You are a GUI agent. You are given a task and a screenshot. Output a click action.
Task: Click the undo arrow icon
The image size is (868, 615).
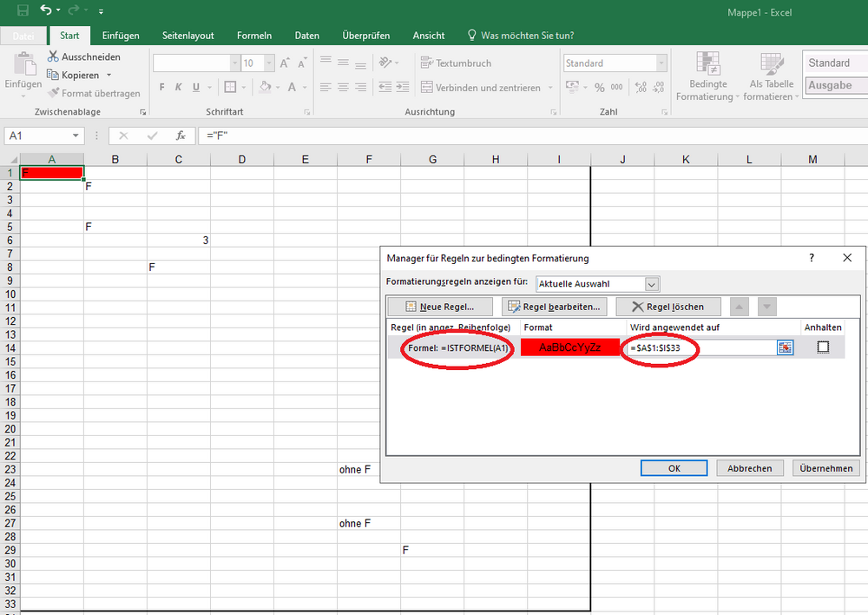(x=45, y=10)
